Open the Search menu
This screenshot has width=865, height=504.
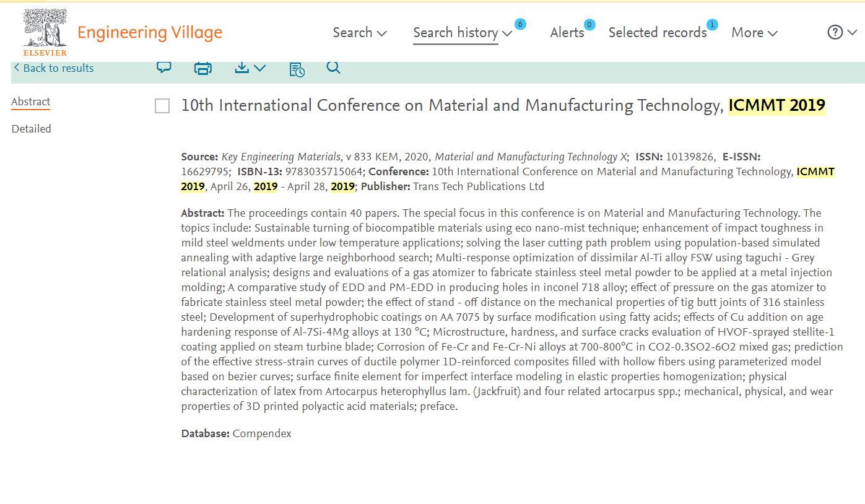(x=360, y=33)
